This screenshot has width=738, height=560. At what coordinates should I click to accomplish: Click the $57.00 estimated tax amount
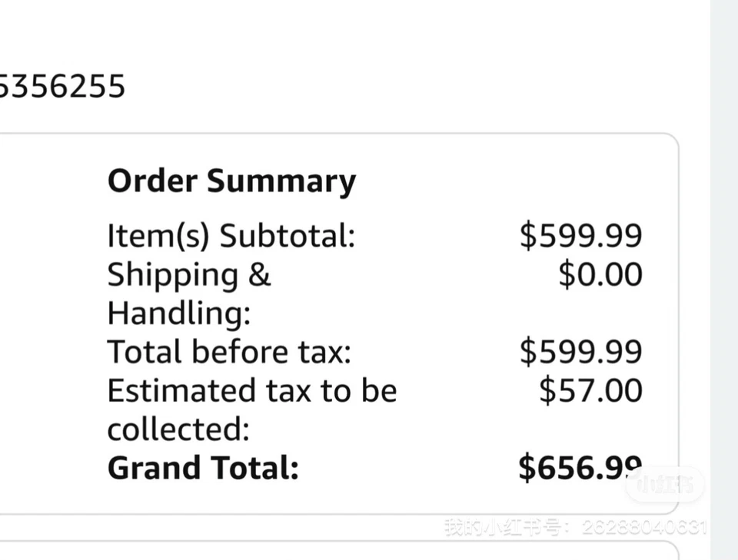point(590,390)
